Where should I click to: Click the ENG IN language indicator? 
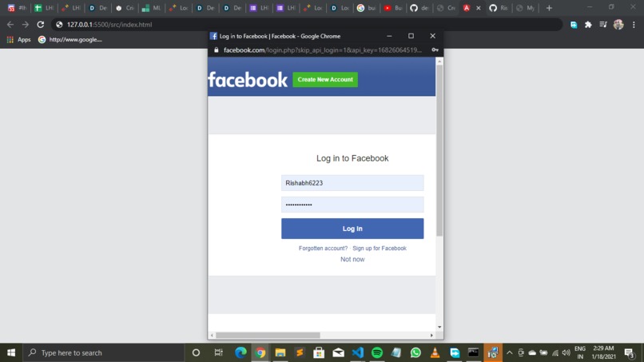tap(580, 352)
